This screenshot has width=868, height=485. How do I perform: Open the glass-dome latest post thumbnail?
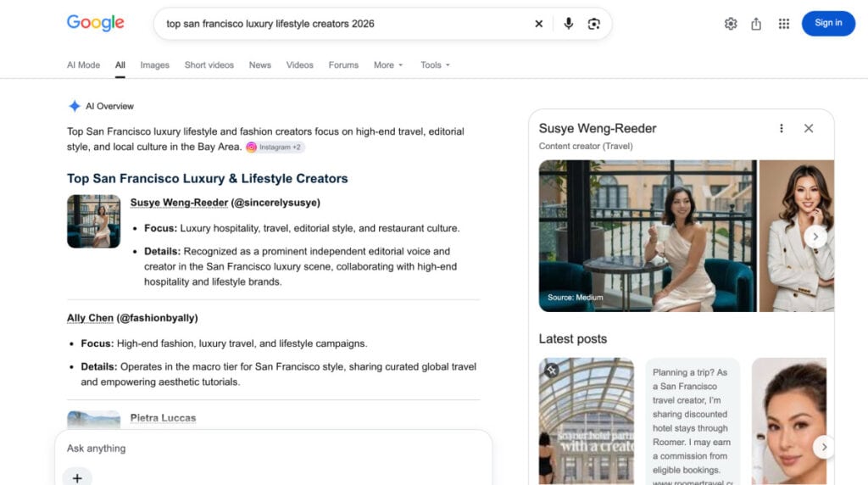click(x=587, y=421)
